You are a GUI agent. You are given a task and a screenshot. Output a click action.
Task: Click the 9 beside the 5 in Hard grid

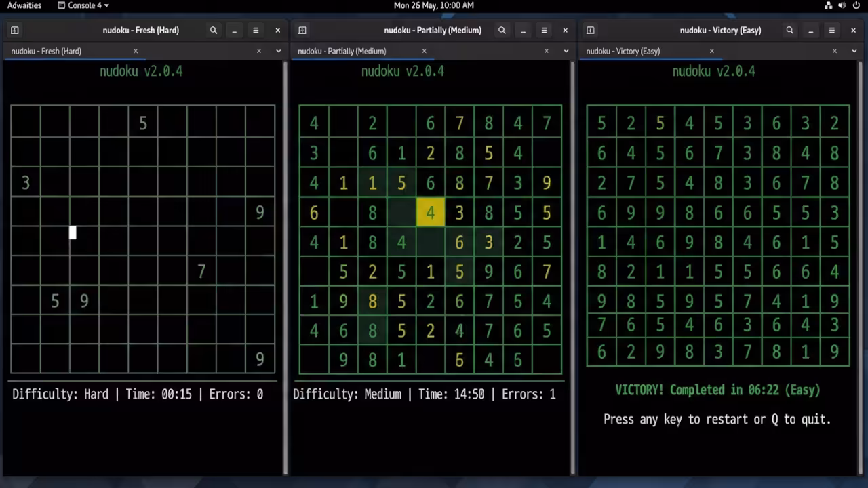tap(84, 300)
